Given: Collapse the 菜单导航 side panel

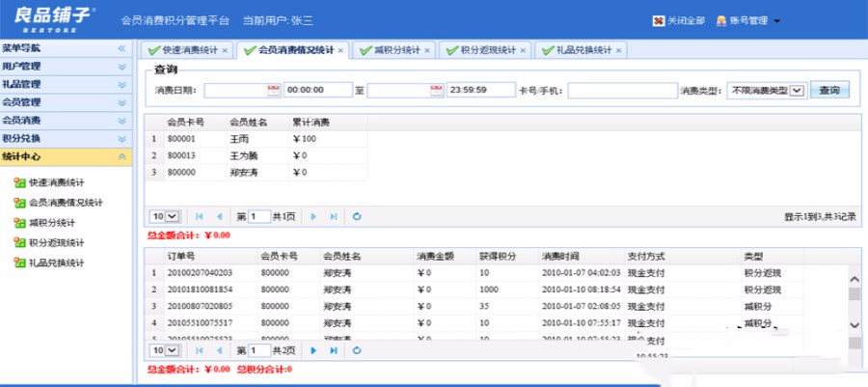Looking at the screenshot, I should tap(122, 48).
